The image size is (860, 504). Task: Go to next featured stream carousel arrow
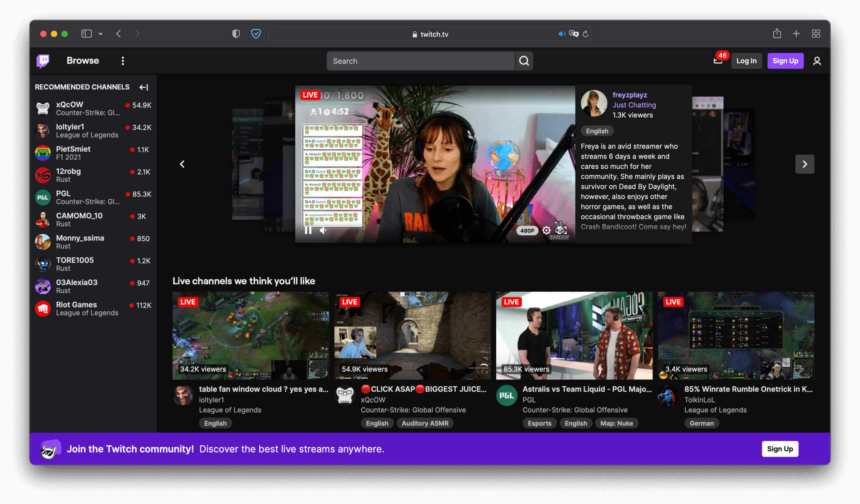(x=804, y=164)
